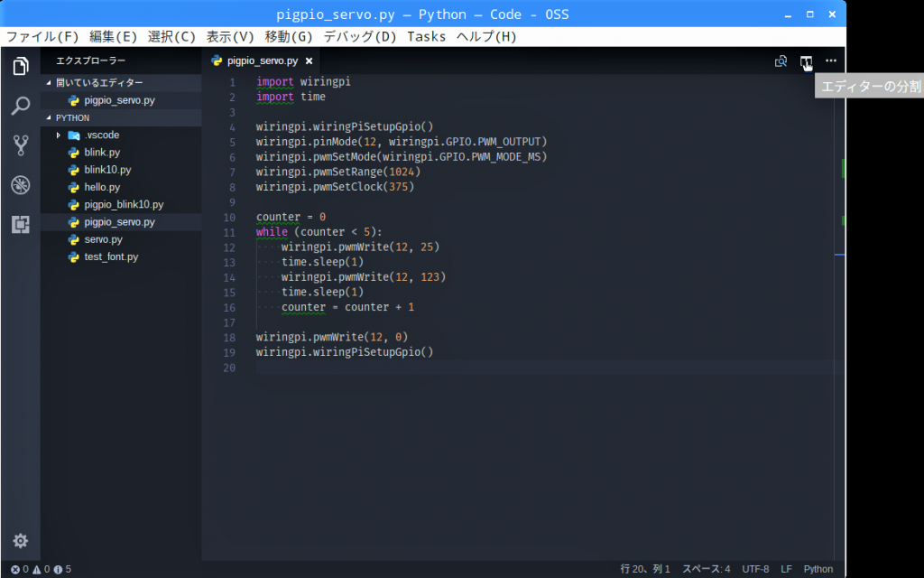The height and width of the screenshot is (578, 924).
Task: Click the Manage gear icon
Action: [x=20, y=540]
